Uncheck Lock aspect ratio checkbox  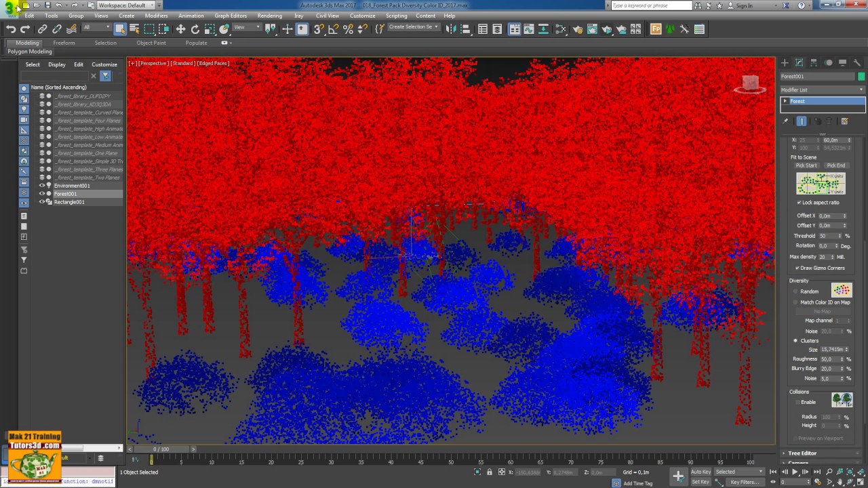(x=799, y=203)
